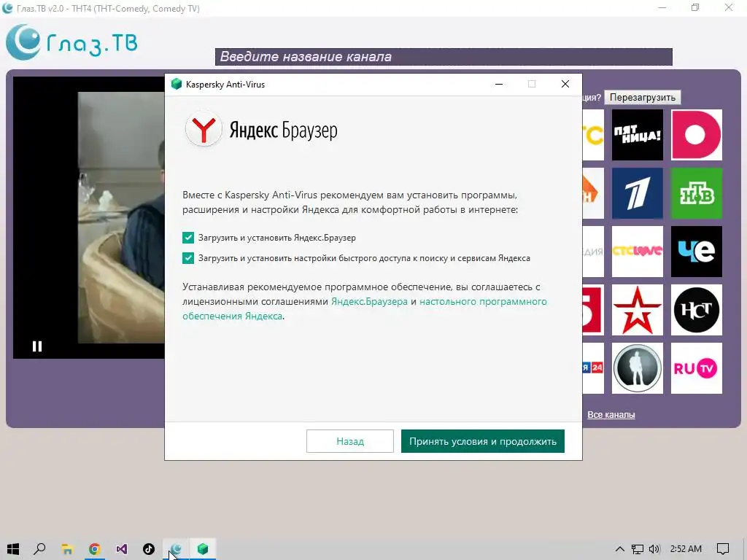Pause the video with the pause button
Screen dimensions: 747x560
click(x=37, y=346)
